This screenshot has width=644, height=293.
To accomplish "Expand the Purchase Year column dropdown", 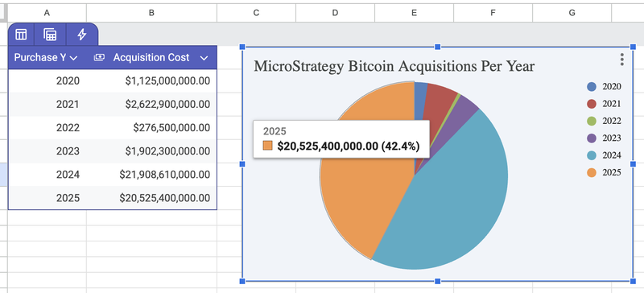I will pos(73,58).
